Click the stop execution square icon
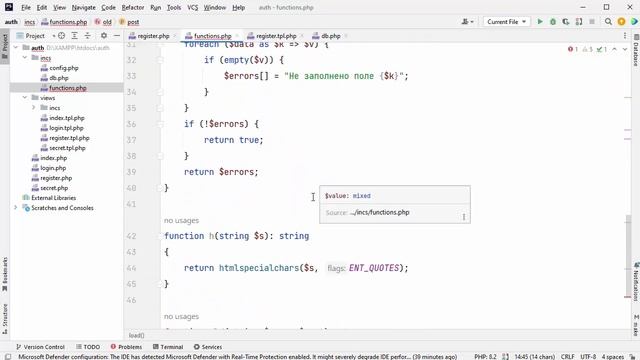Image resolution: width=640 pixels, height=360 pixels. (x=592, y=22)
